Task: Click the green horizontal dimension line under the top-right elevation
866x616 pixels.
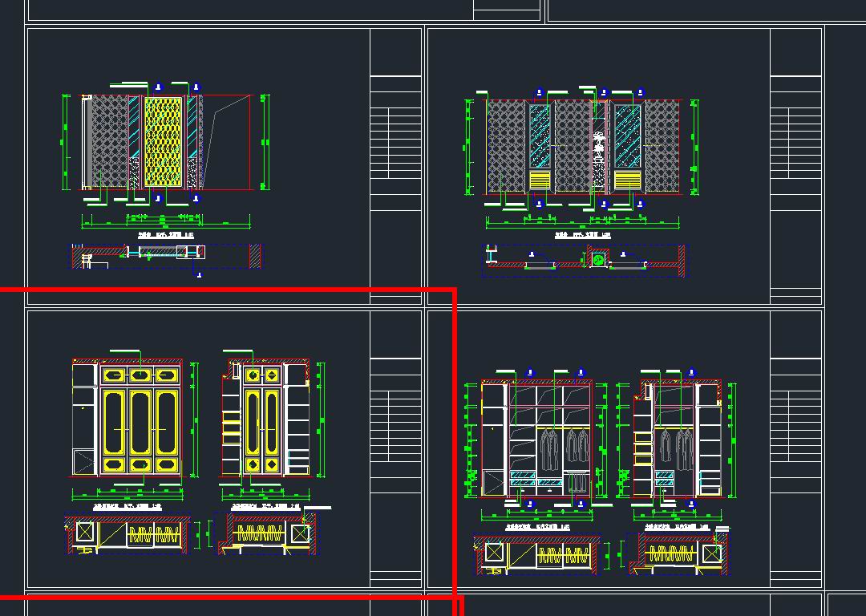Action: (582, 223)
